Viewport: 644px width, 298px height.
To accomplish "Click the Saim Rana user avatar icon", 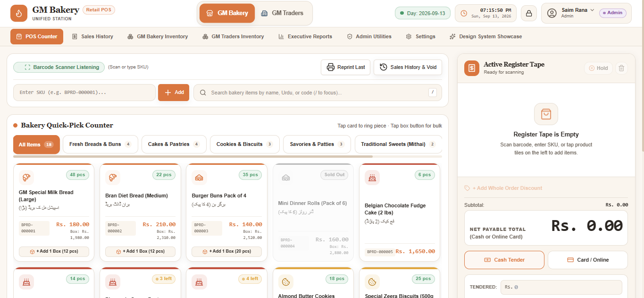I will coord(552,13).
